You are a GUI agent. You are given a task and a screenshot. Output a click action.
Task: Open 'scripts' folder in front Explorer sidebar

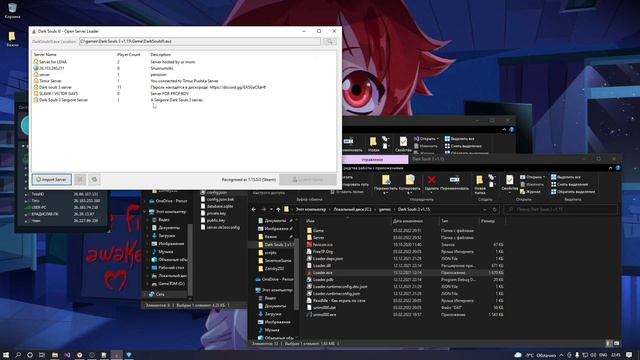[270, 253]
